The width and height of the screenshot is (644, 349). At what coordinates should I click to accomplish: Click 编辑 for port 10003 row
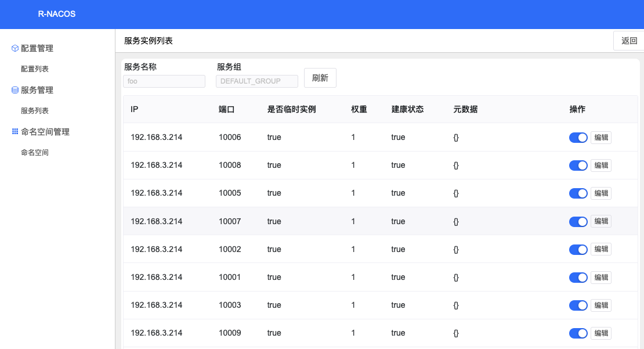[601, 305]
